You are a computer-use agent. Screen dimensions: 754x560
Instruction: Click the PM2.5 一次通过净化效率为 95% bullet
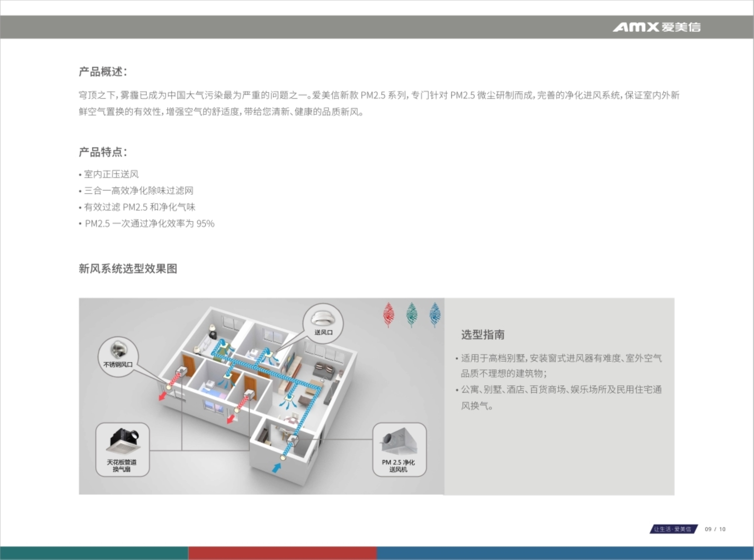150,223
